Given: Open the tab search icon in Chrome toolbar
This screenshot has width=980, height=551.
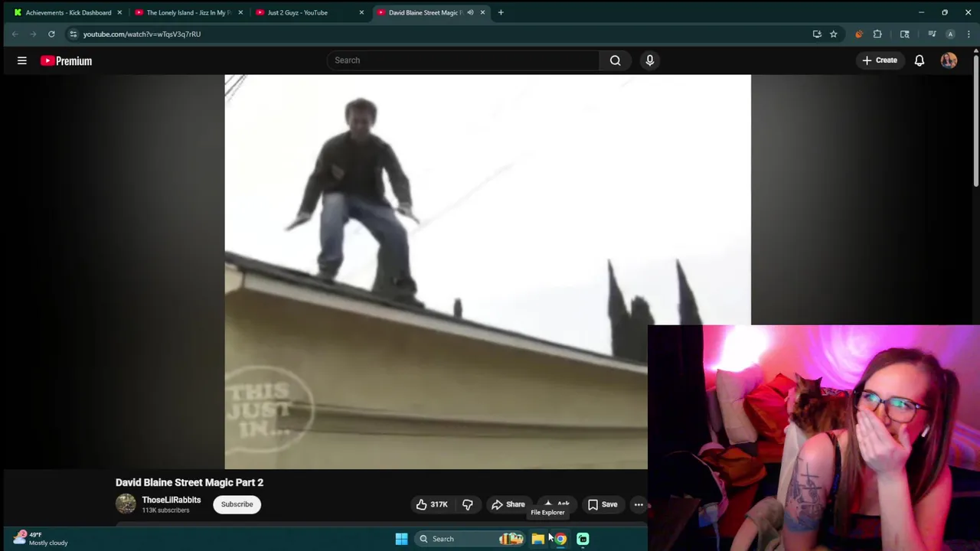Looking at the screenshot, I should (x=904, y=34).
